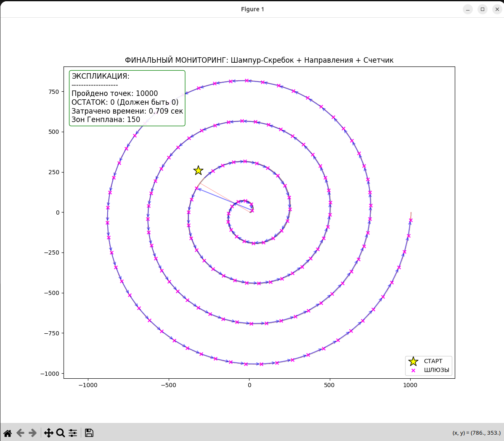Viewport: 504px width, 441px height.
Task: Click the y-axis tick label 500
Action: (54, 132)
